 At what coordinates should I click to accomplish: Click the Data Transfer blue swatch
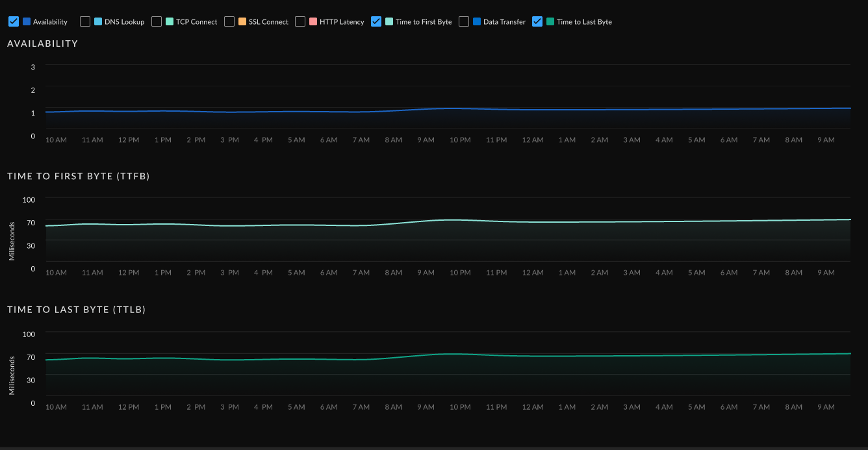click(x=477, y=21)
